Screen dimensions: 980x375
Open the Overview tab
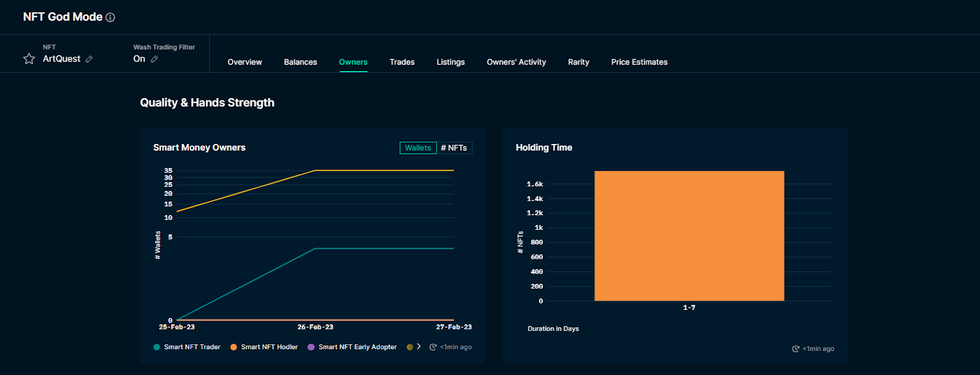point(244,63)
